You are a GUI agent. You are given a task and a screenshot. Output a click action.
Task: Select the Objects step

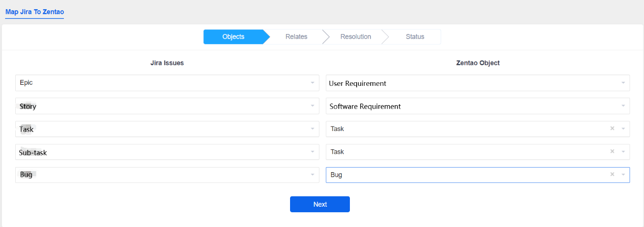coord(233,37)
